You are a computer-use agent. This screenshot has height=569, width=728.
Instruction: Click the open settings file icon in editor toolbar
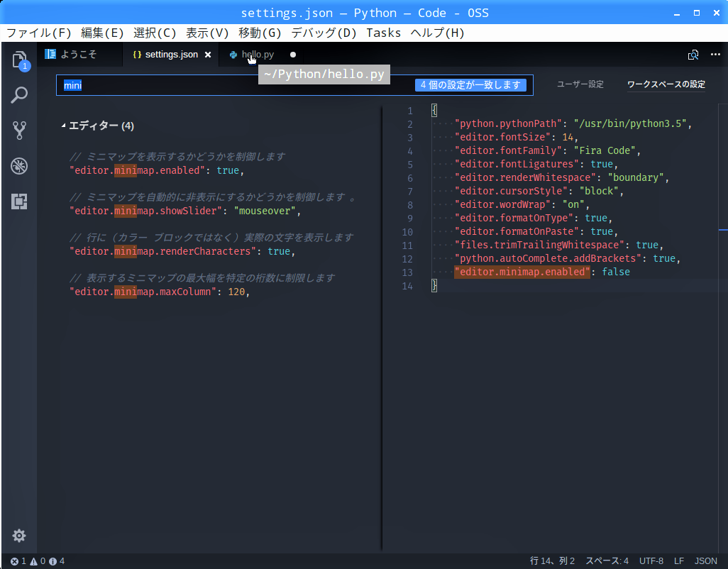[x=693, y=55]
